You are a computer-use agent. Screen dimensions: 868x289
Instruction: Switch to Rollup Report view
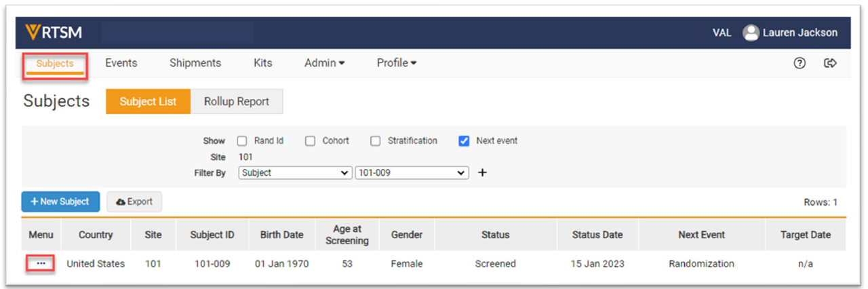[x=236, y=102]
